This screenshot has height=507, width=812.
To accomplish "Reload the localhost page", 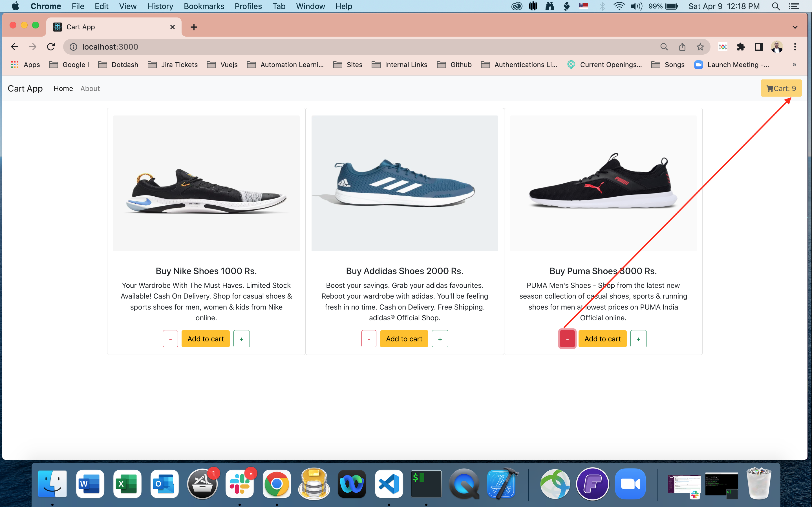I will tap(51, 47).
